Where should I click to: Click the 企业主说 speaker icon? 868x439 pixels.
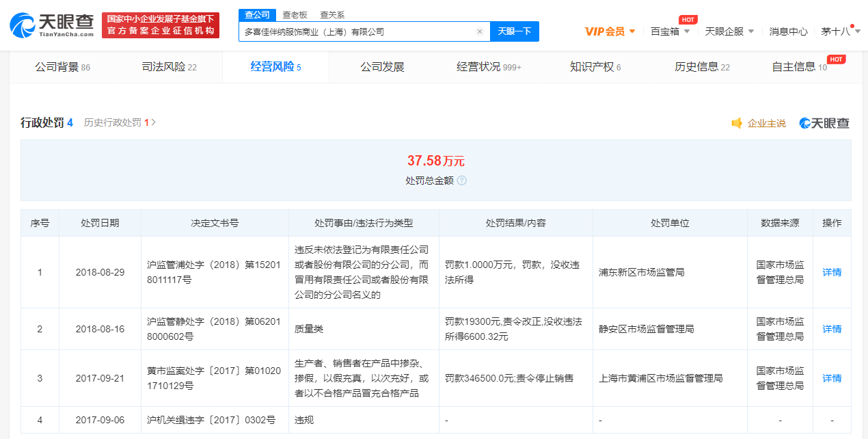pyautogui.click(x=737, y=123)
